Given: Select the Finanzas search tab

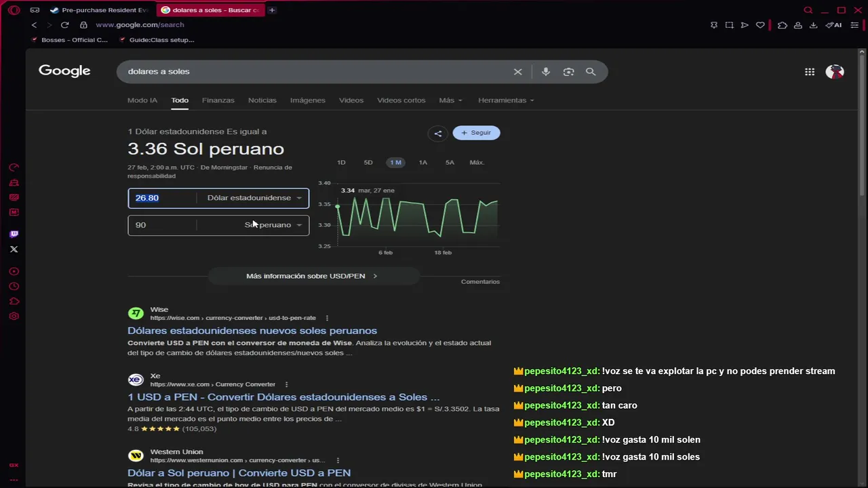Looking at the screenshot, I should 218,100.
